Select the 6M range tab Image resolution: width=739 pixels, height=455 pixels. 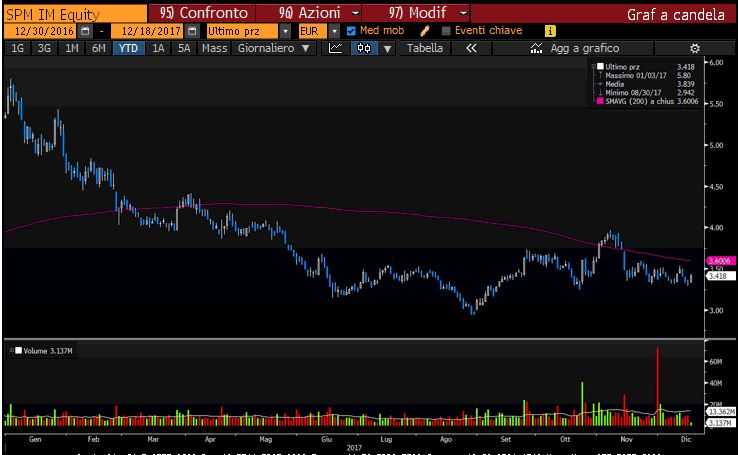click(99, 48)
